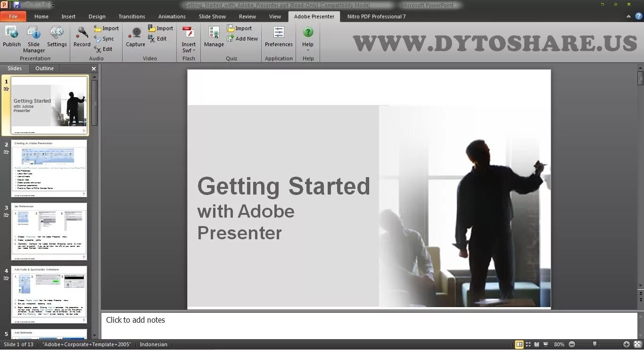
Task: Edit audio in the Audio group
Action: pyautogui.click(x=103, y=49)
